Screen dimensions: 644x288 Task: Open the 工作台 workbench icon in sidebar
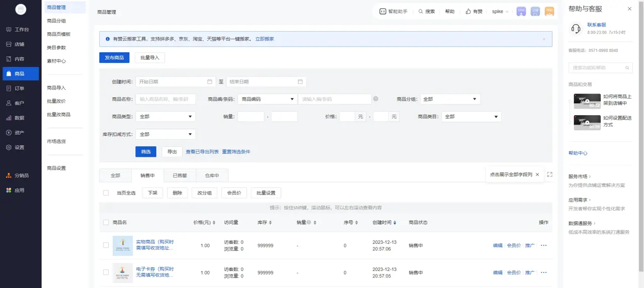point(9,30)
